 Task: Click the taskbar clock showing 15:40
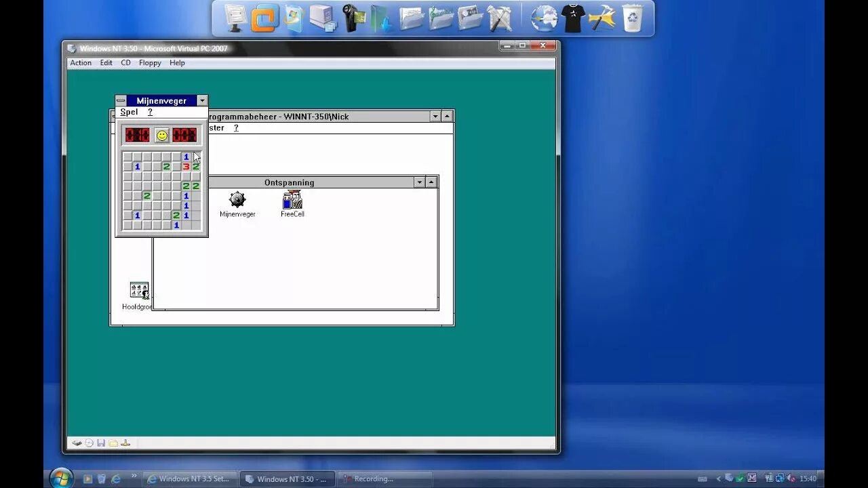(808, 479)
